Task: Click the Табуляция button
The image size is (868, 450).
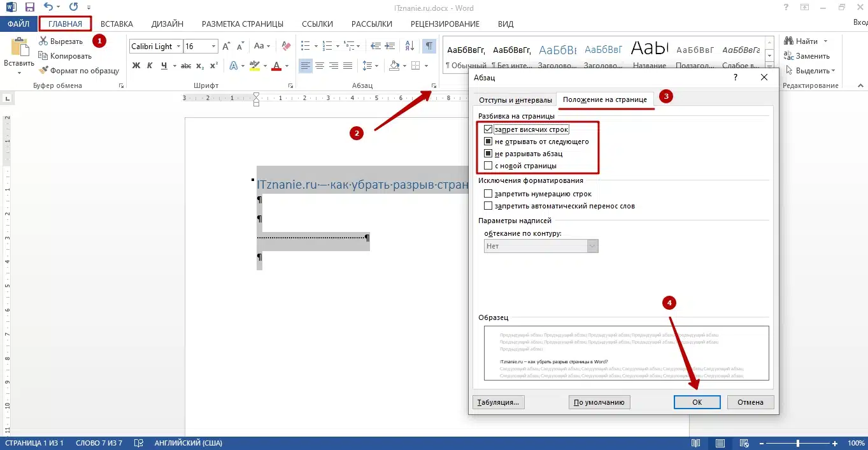Action: point(498,402)
